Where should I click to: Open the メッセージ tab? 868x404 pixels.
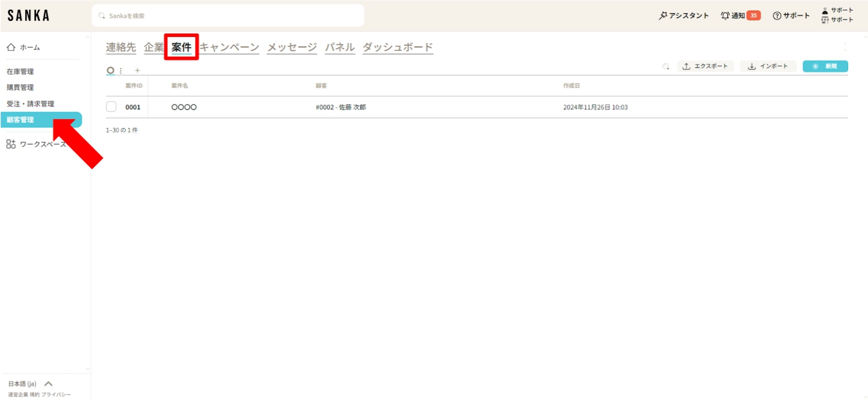pyautogui.click(x=292, y=47)
